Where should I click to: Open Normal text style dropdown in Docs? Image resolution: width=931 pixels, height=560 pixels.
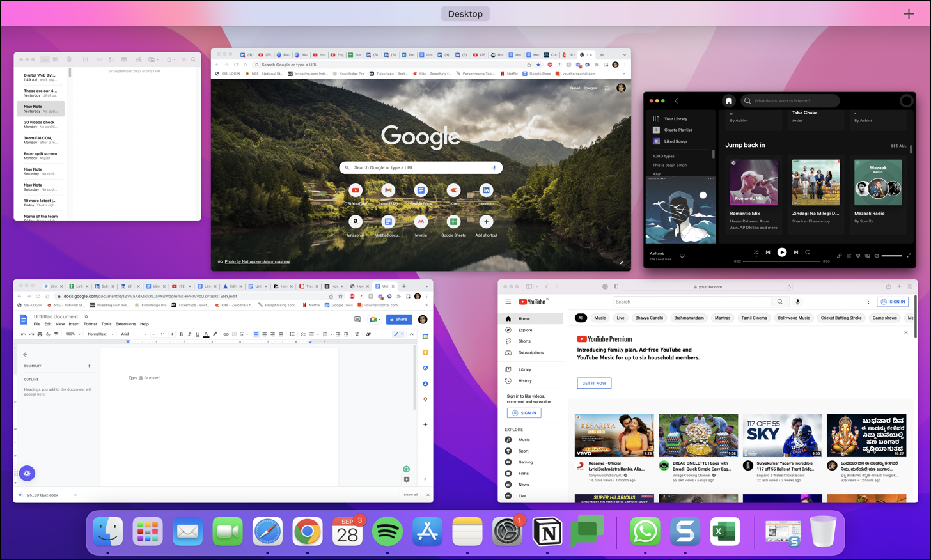click(x=100, y=334)
